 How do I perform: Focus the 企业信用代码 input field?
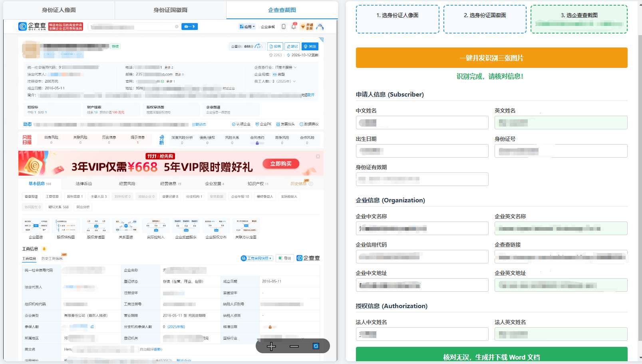(x=422, y=257)
